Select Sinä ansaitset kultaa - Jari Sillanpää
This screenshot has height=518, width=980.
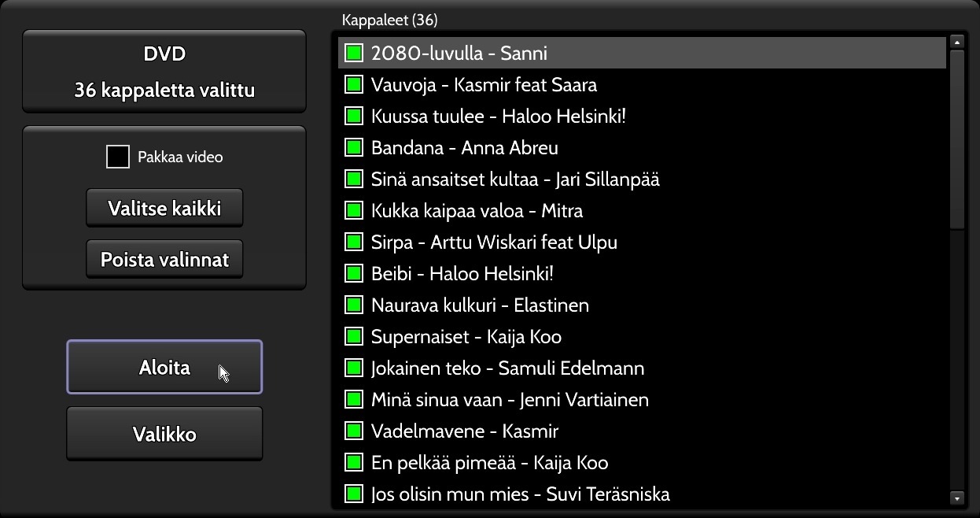point(515,179)
